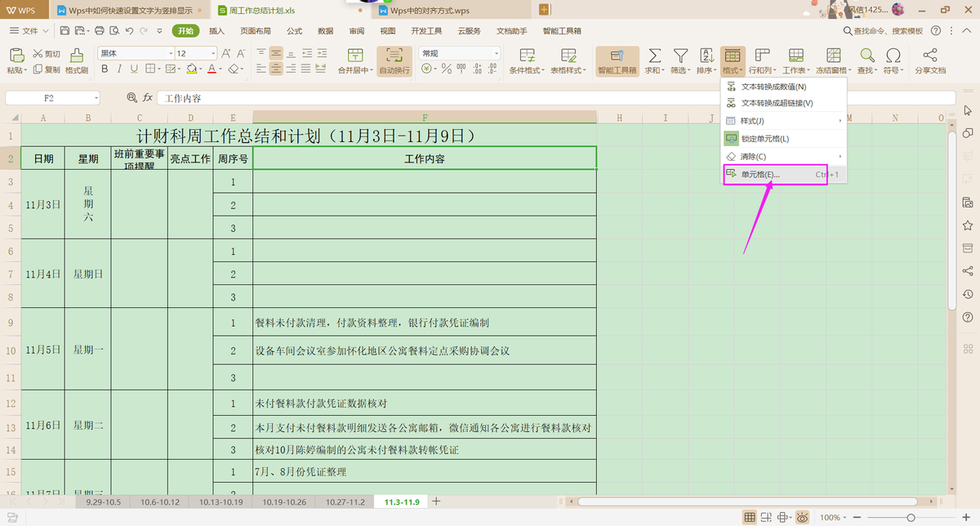Click the Find (查找) magnifier icon
This screenshot has width=980, height=526.
click(866, 56)
